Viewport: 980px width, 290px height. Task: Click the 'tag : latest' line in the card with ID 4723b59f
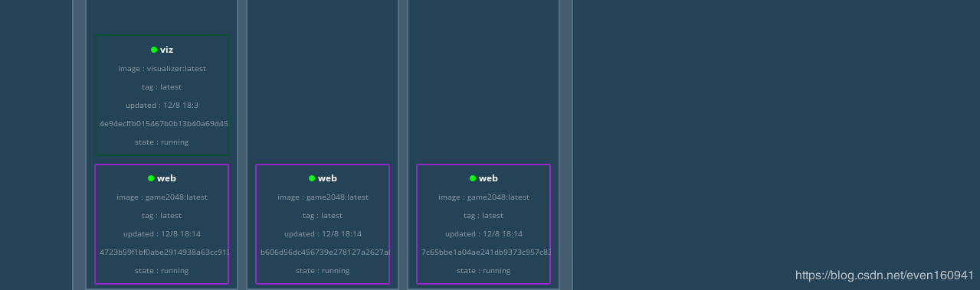(162, 216)
